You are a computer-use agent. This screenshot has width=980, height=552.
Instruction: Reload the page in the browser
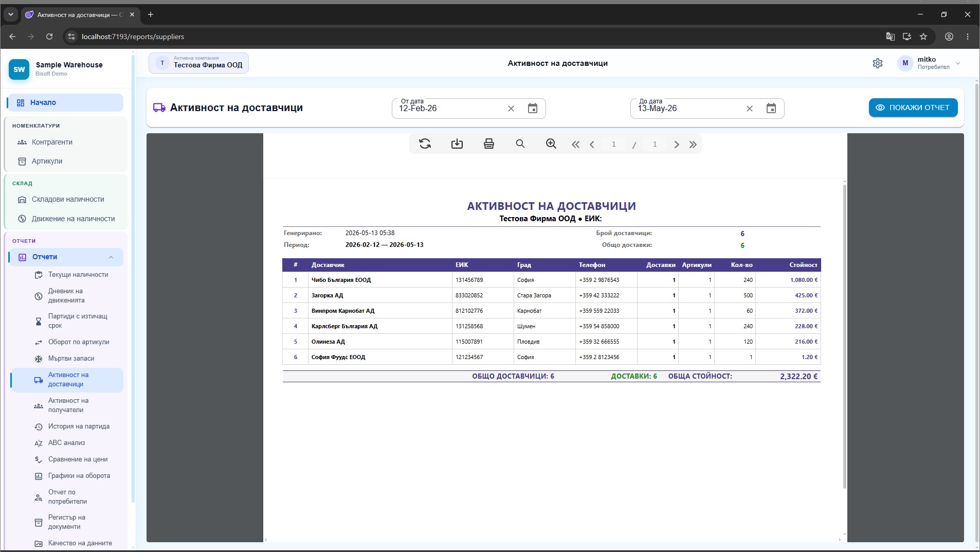[49, 37]
